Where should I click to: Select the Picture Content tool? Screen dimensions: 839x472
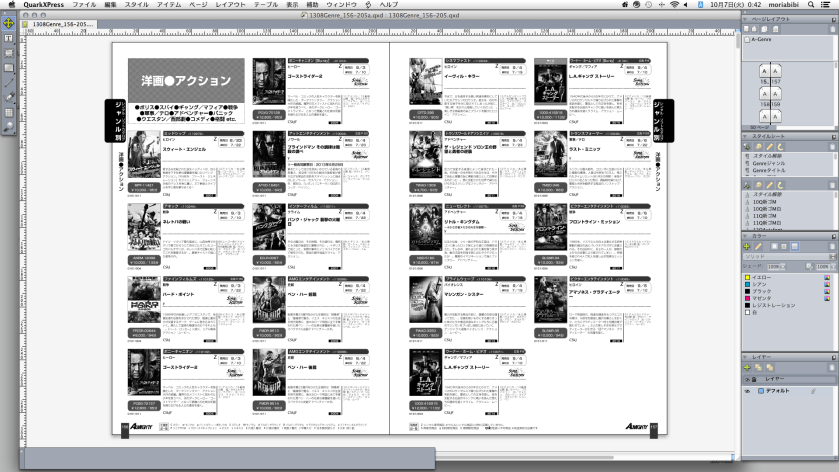[x=9, y=54]
